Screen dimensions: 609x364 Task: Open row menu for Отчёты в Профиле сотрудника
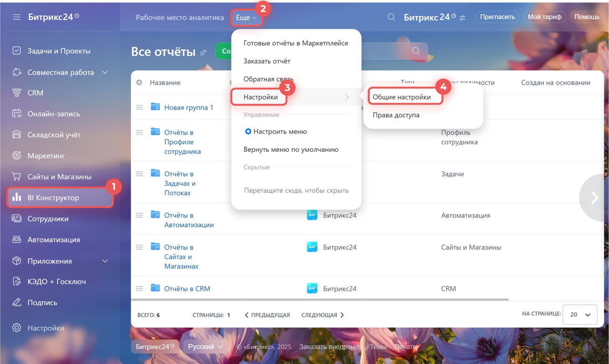[x=139, y=132]
